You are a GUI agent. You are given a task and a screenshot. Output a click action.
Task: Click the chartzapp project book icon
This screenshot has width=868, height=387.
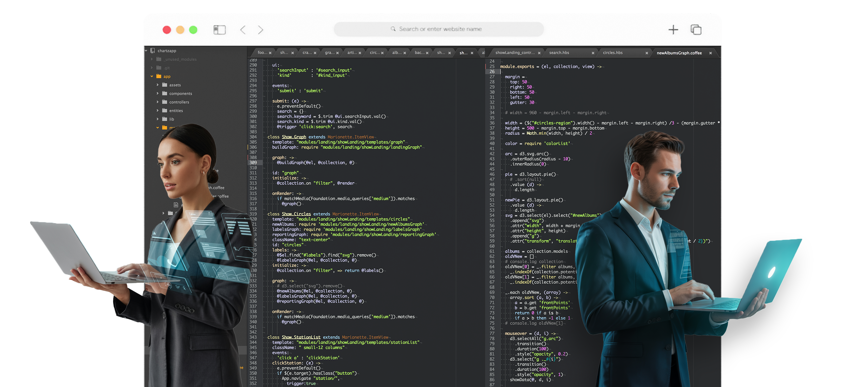[153, 50]
